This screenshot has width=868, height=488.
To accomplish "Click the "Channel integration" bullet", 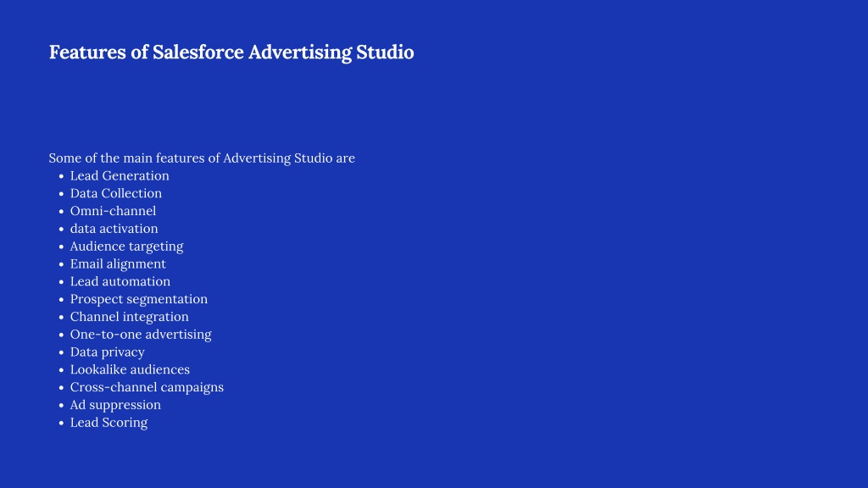I will pos(130,317).
